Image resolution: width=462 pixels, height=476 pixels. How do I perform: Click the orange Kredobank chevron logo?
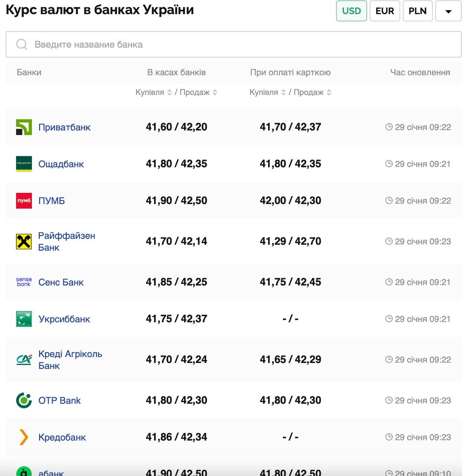coord(24,437)
